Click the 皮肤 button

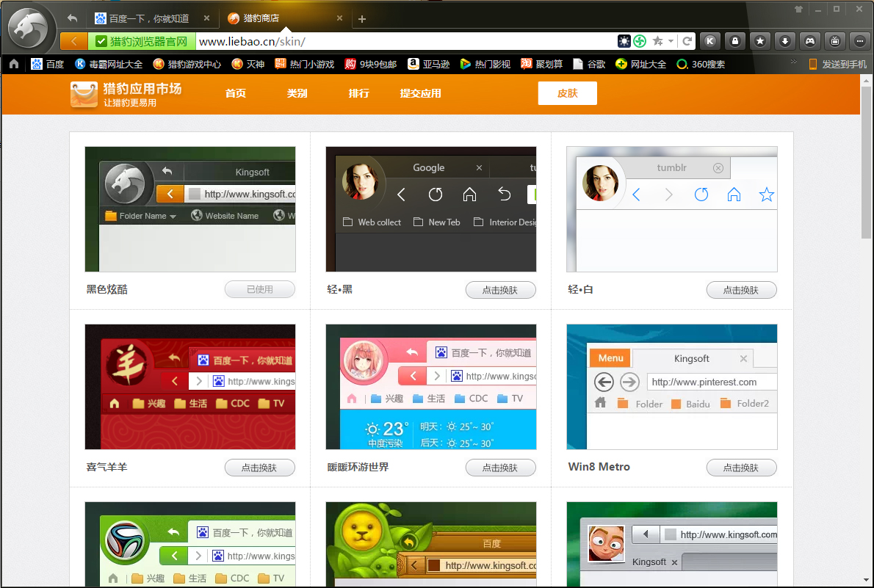point(567,94)
